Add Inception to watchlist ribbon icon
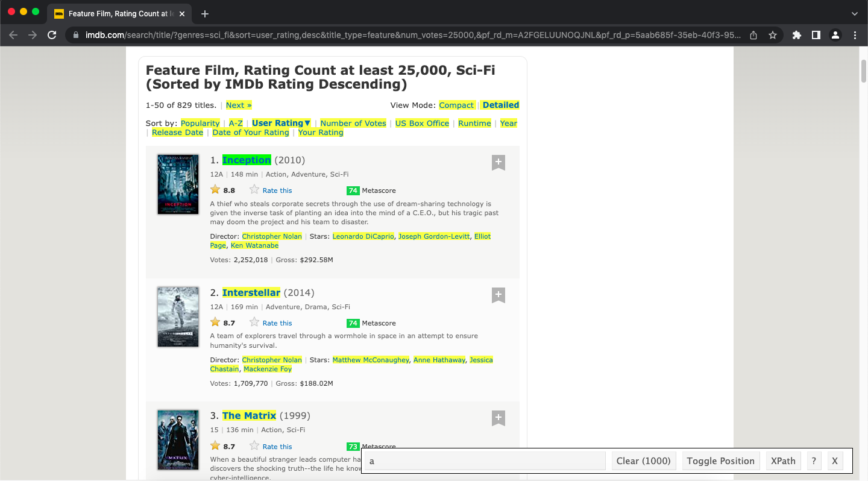 click(x=498, y=163)
